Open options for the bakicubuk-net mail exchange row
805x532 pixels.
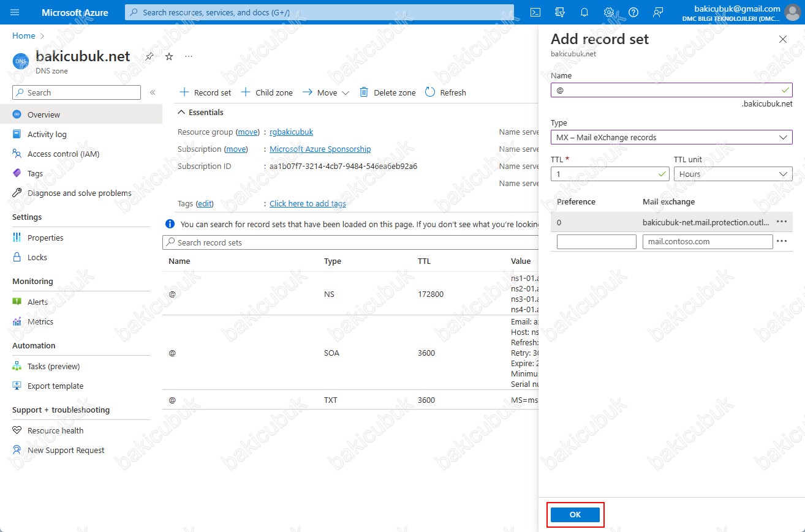(782, 222)
